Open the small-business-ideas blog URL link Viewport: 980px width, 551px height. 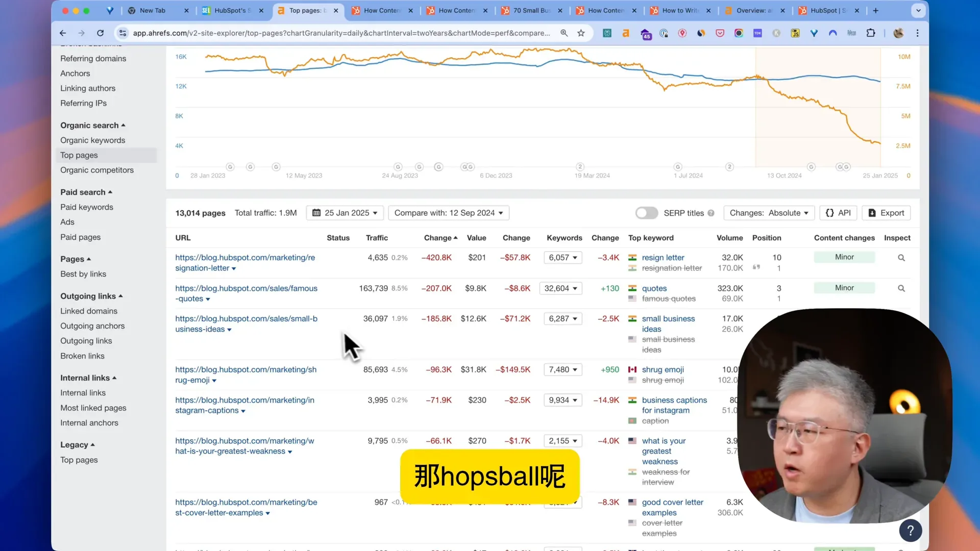point(246,324)
